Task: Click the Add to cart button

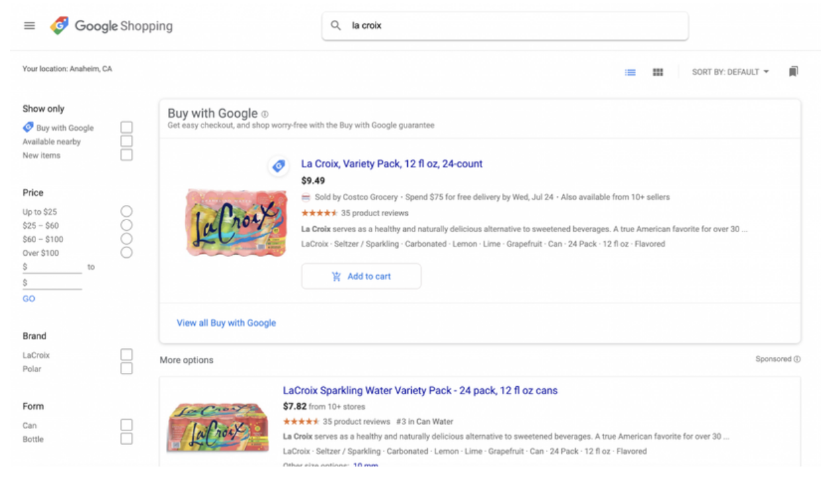Action: pos(361,275)
